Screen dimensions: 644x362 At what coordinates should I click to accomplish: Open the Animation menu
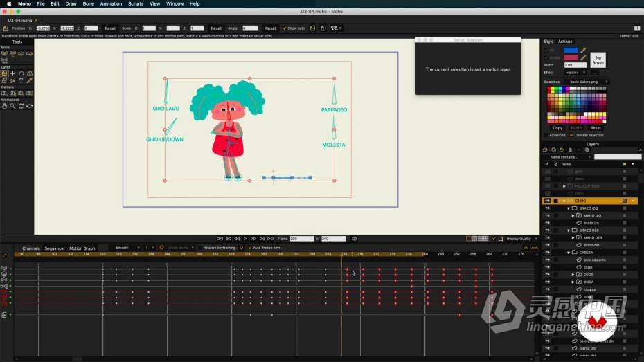click(x=111, y=3)
